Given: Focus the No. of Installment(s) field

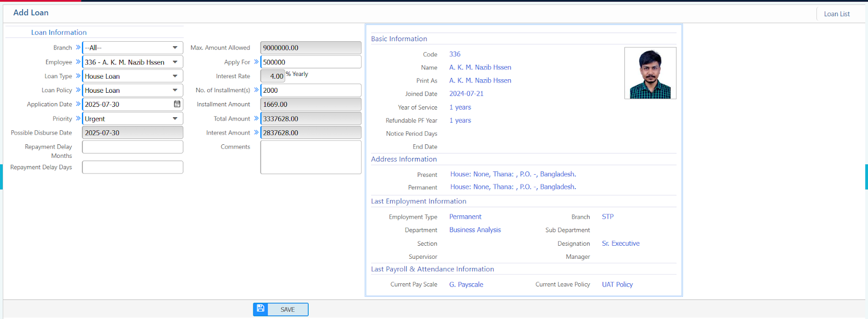Looking at the screenshot, I should point(310,90).
